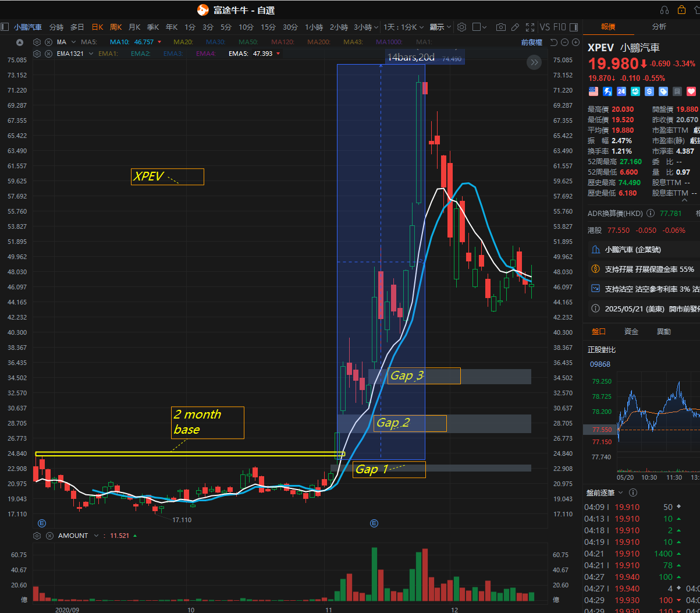Zoom out chart with minus icon
700x613 pixels.
click(564, 42)
